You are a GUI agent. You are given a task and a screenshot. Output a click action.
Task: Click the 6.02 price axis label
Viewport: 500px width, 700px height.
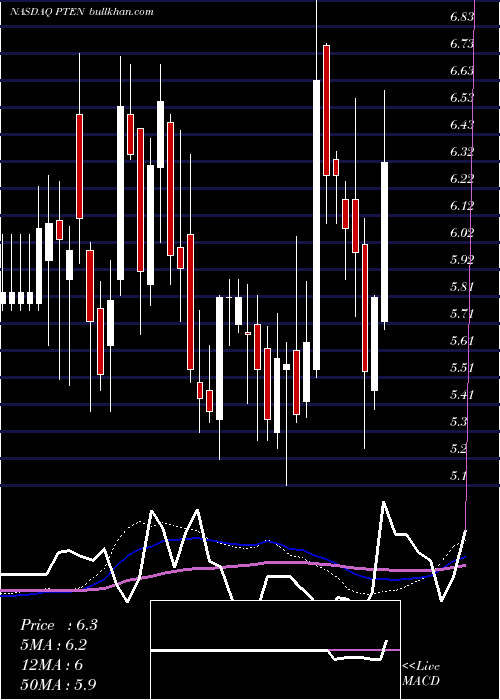point(462,233)
